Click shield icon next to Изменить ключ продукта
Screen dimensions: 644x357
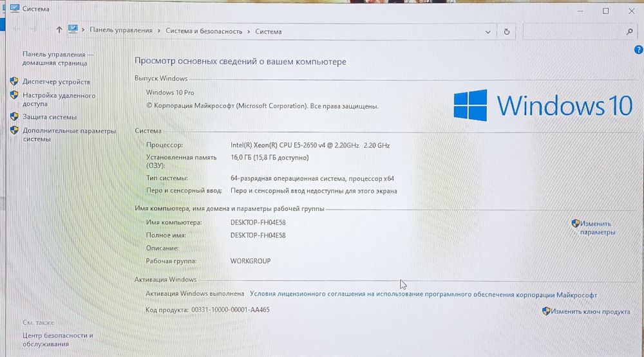click(546, 311)
